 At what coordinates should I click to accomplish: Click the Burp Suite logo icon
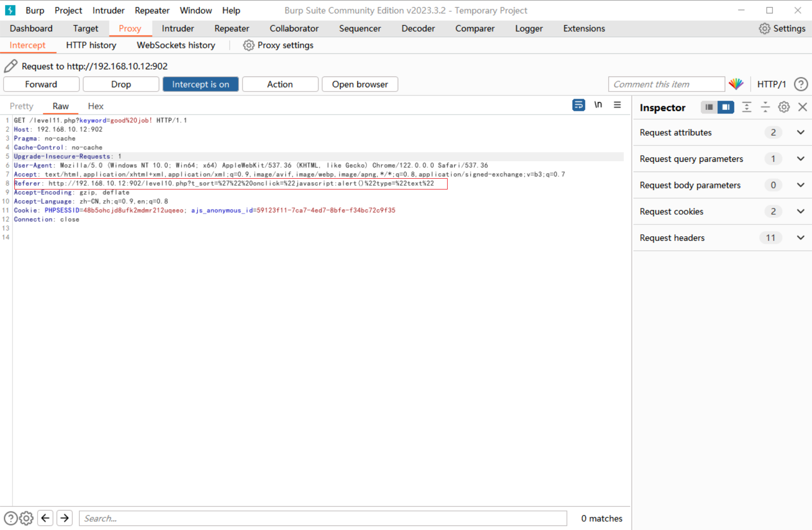(x=10, y=10)
